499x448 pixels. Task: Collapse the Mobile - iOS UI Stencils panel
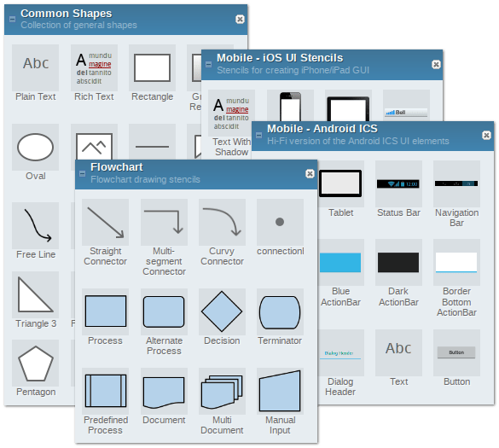click(x=208, y=64)
